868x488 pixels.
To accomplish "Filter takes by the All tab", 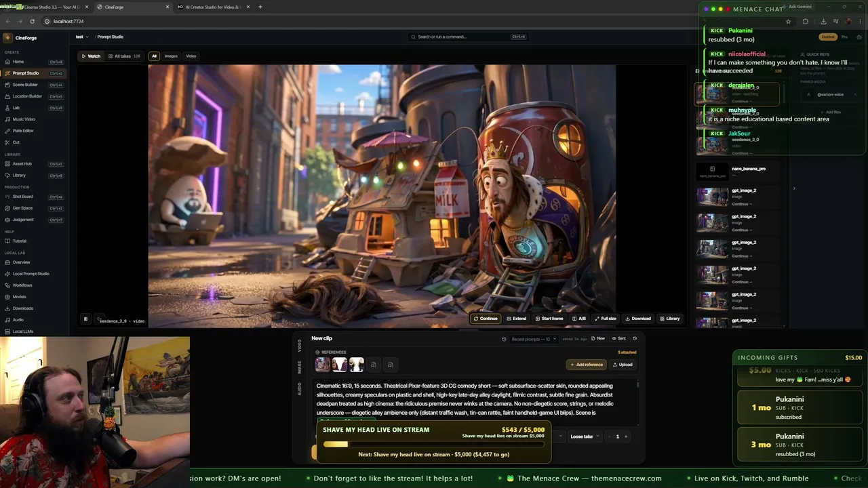I will (x=154, y=56).
